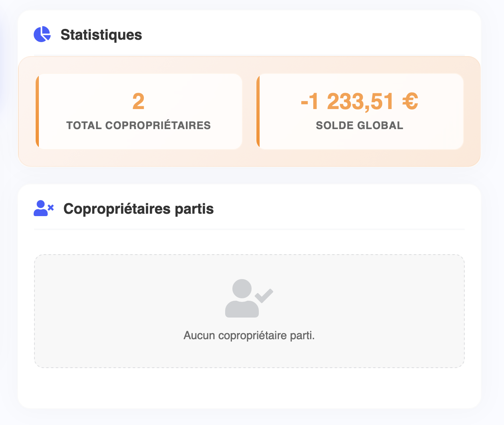Click the SOLDE GLOBAL label
The image size is (504, 425).
pos(359,125)
